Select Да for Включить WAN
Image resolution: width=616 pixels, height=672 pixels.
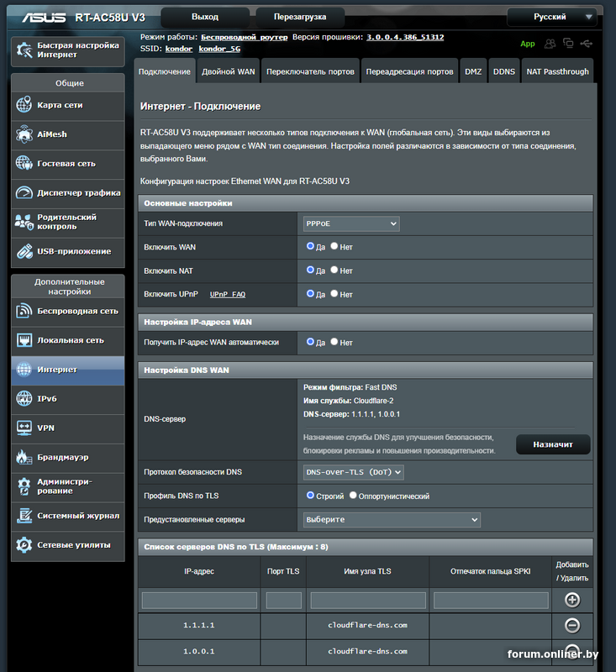click(x=310, y=246)
